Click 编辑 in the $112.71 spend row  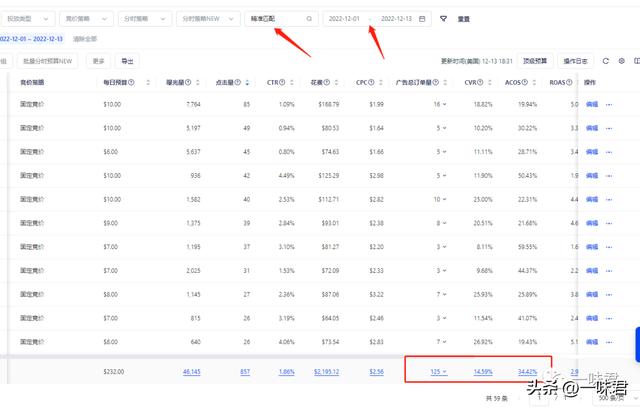(x=592, y=200)
